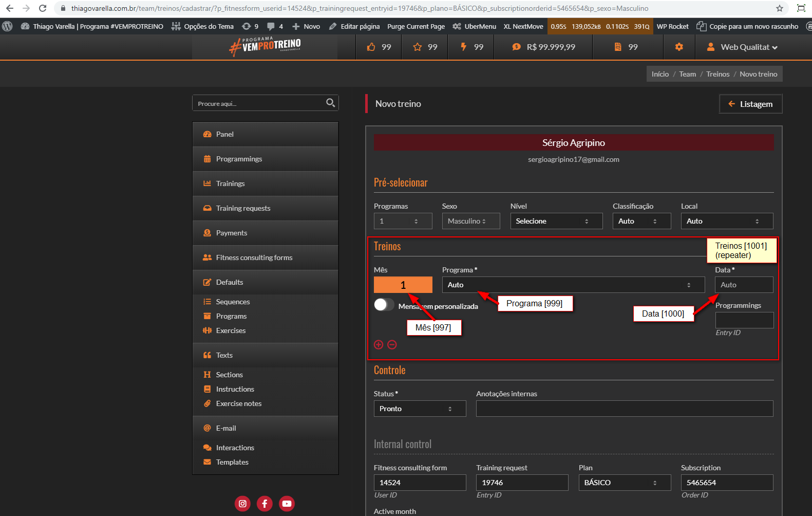
Task: Click the Anotações internas text field
Action: (624, 409)
